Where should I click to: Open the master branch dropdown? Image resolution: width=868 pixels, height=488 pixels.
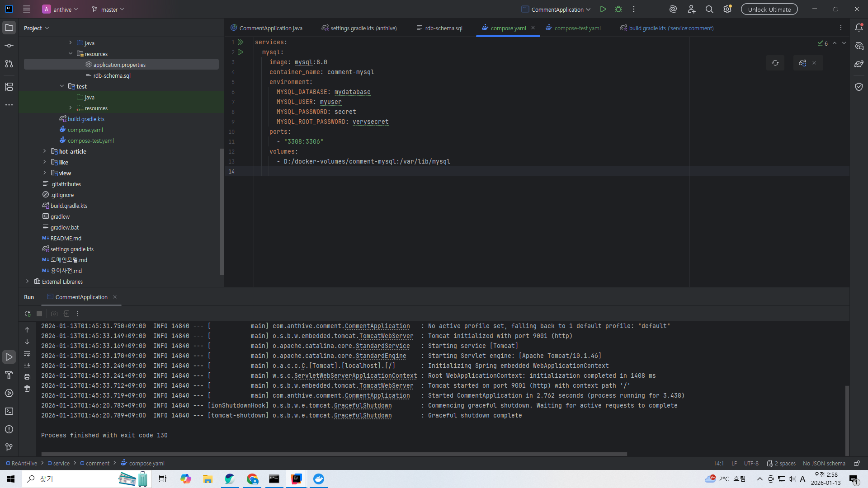[x=108, y=9]
